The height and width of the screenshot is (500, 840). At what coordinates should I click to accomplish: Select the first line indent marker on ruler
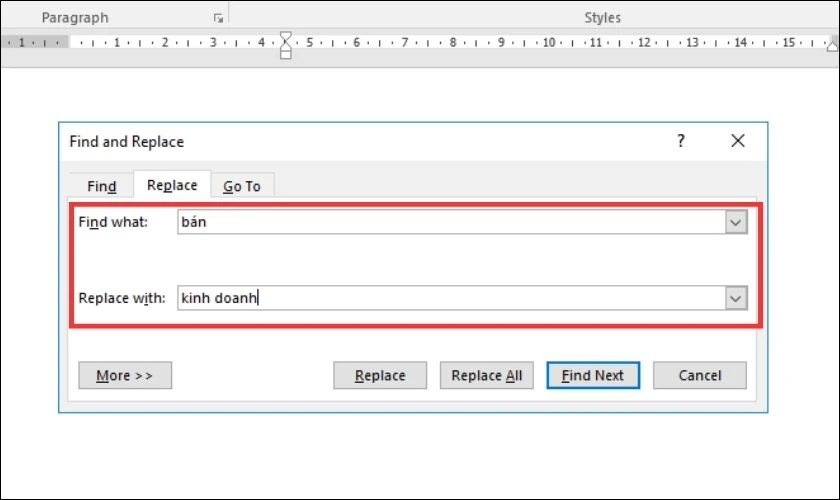[x=286, y=36]
